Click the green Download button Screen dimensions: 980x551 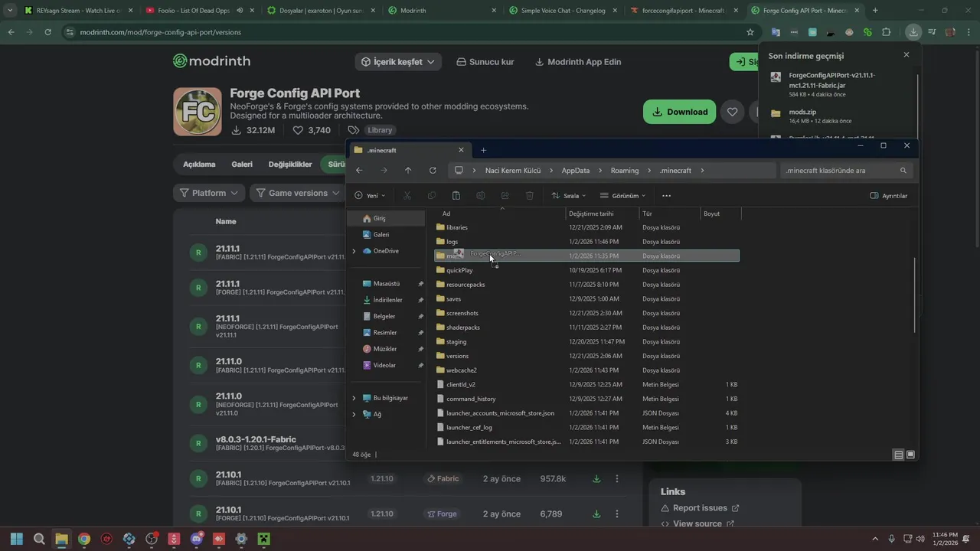tap(680, 112)
